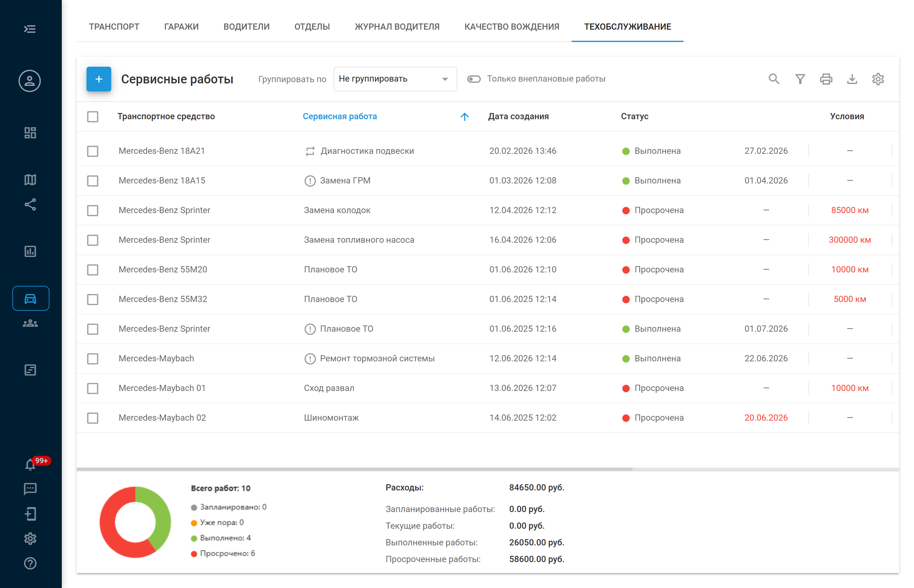Sort by Условия column header
Viewport: 914px width, 588px height.
(847, 116)
